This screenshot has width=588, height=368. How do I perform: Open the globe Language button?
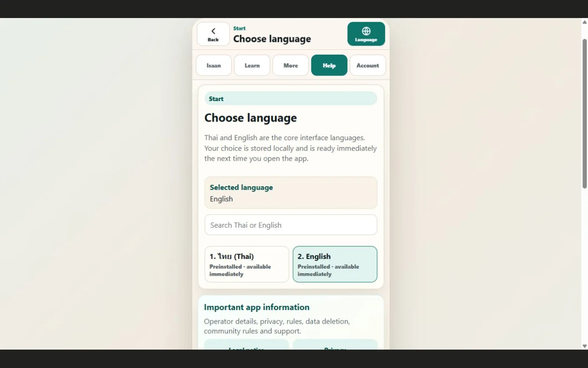click(x=366, y=34)
